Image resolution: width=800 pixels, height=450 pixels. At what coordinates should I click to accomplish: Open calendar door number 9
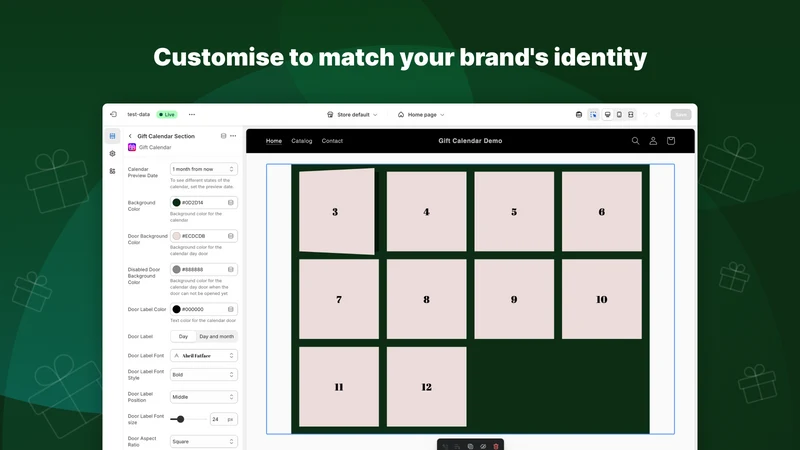(x=514, y=299)
